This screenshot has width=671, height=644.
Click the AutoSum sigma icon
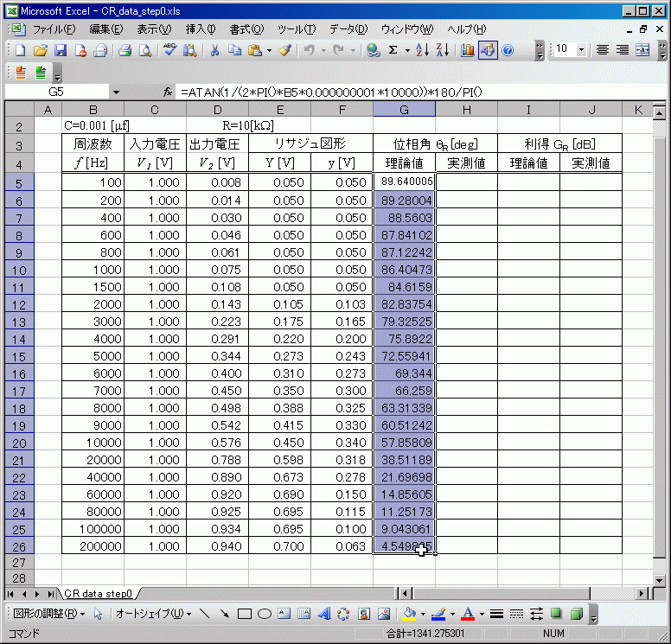point(393,50)
